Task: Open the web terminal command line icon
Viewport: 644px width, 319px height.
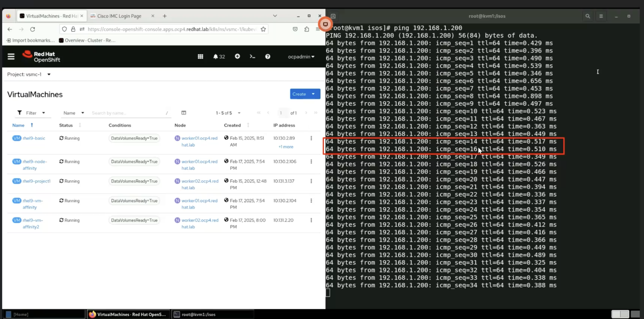Action: pyautogui.click(x=252, y=56)
